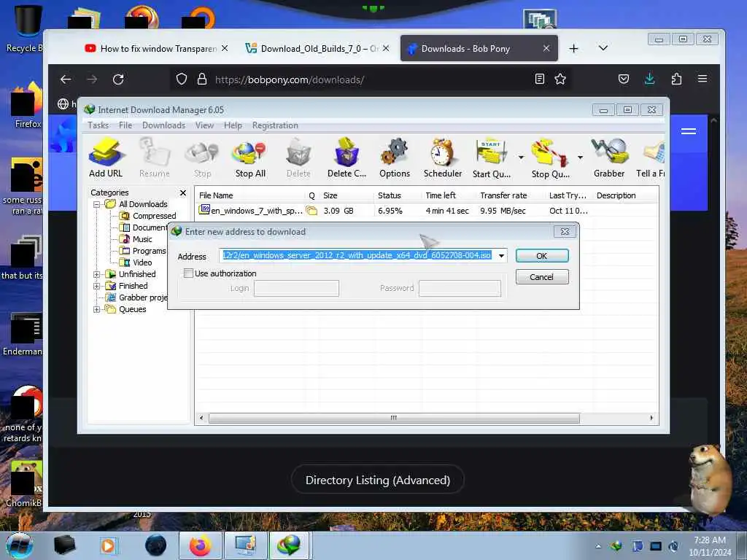Sort by the Transfer rate column header
747x560 pixels.
pyautogui.click(x=510, y=195)
